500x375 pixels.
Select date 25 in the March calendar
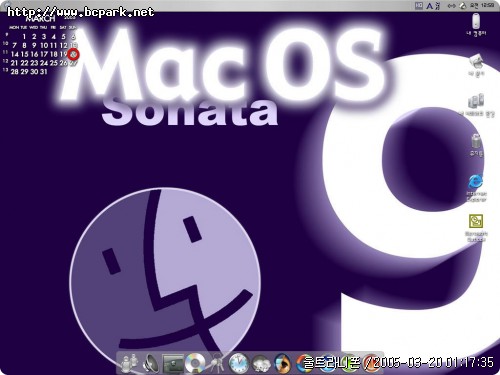pos(54,63)
